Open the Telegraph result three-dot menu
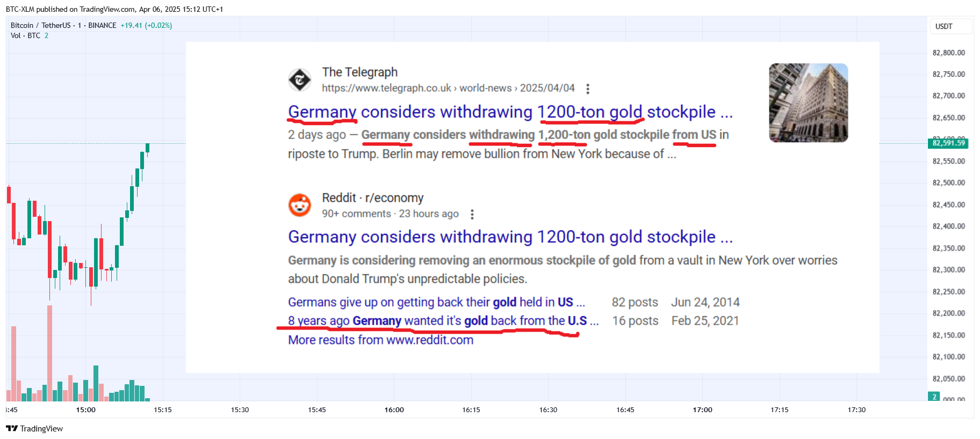The height and width of the screenshot is (439, 980). coord(588,89)
